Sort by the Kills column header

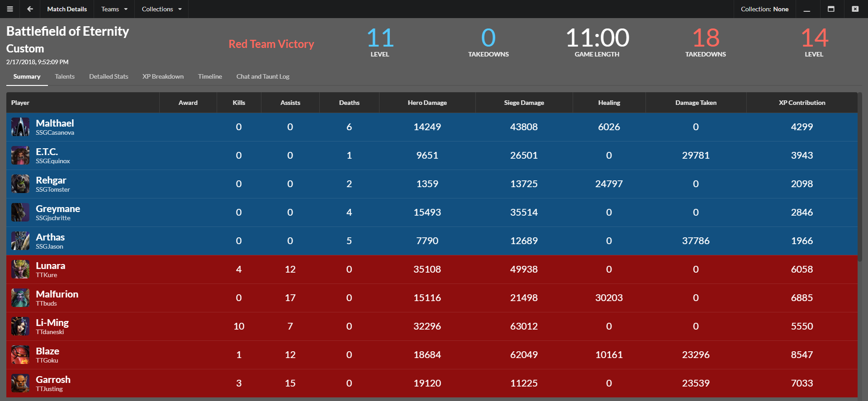coord(239,103)
